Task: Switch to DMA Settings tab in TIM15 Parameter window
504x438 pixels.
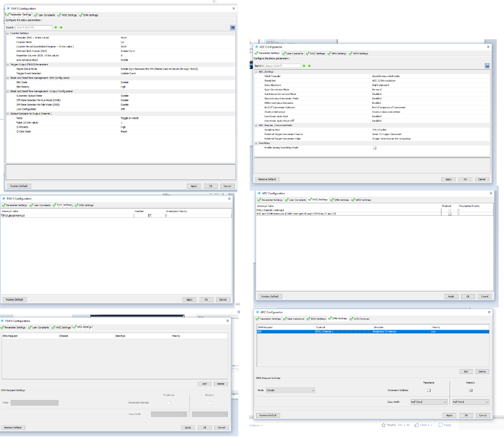Action: [89, 15]
